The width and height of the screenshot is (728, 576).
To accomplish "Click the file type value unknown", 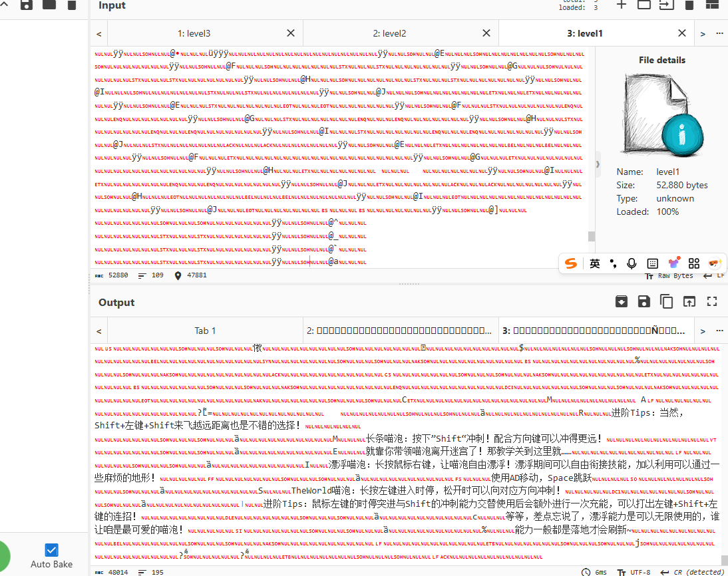I will [675, 198].
